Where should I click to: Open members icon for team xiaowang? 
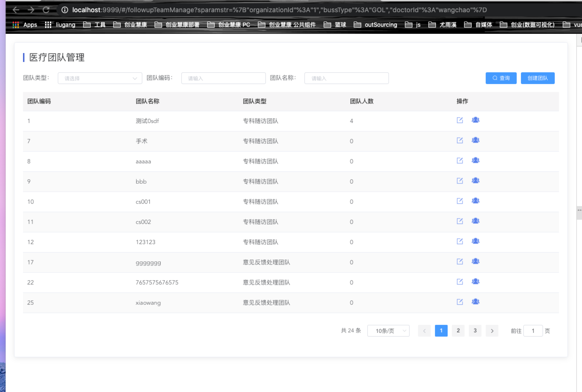click(x=475, y=302)
